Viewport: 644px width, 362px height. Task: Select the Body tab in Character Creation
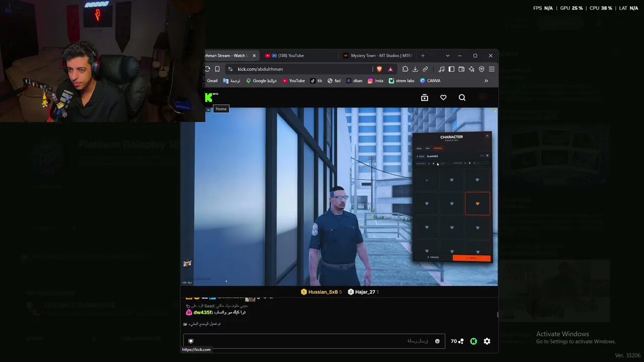[x=419, y=148]
